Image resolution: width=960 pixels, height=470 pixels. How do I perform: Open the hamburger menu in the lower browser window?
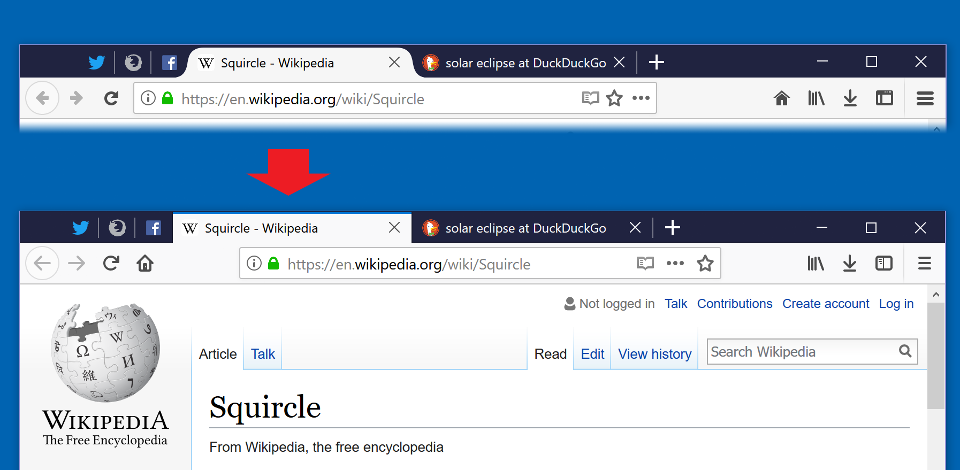pos(924,264)
